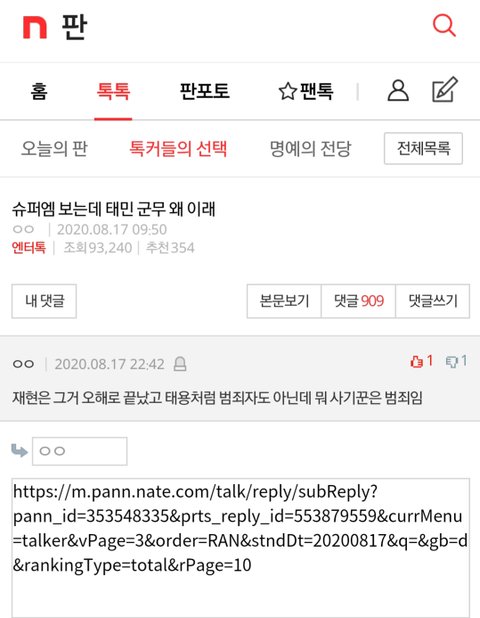
Task: Tap the star icon beside 팬톡
Action: pos(288,91)
